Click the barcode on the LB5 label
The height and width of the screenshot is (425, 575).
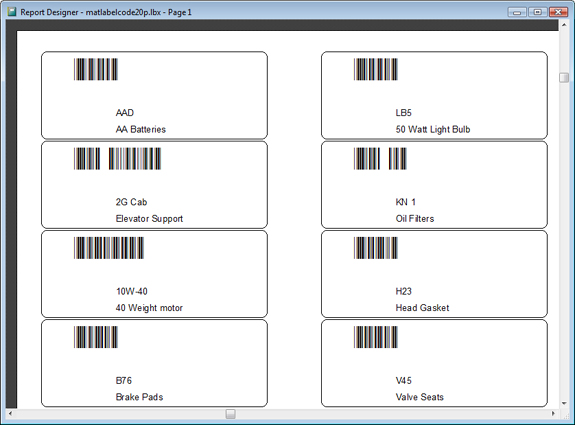point(376,69)
